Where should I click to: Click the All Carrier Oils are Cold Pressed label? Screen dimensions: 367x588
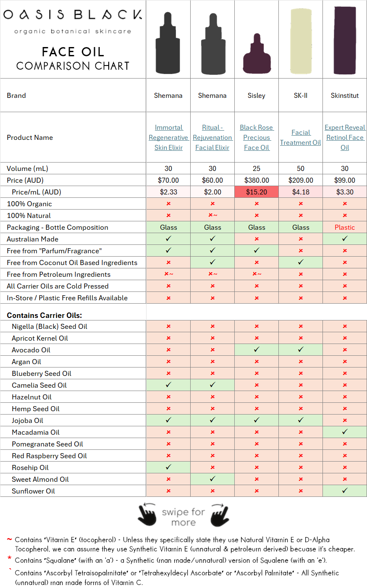[x=58, y=286]
